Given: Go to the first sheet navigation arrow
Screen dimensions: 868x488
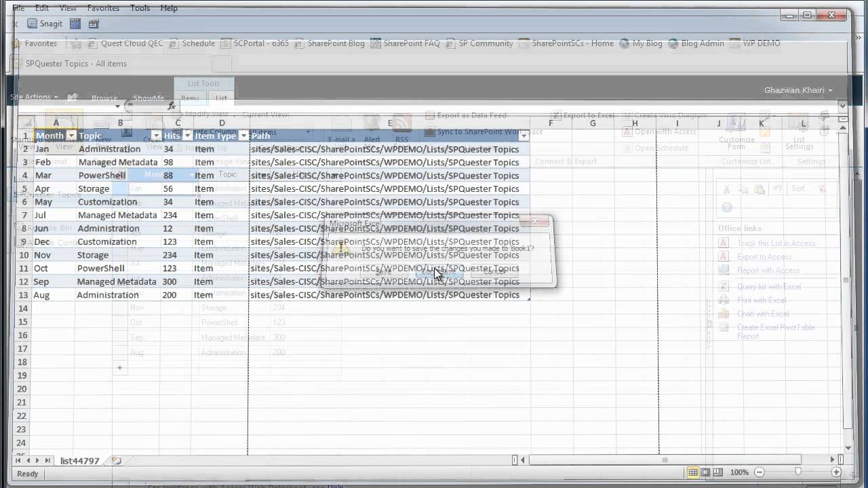Looking at the screenshot, I should pyautogui.click(x=18, y=461).
